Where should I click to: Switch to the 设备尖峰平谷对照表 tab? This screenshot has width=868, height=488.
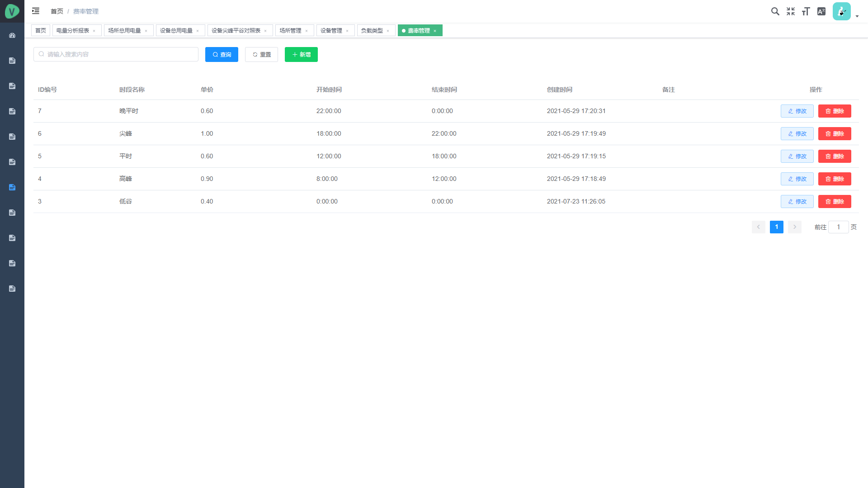pos(236,30)
